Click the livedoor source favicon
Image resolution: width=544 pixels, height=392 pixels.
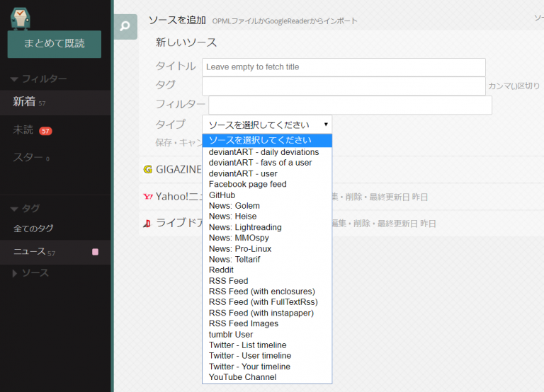[148, 224]
